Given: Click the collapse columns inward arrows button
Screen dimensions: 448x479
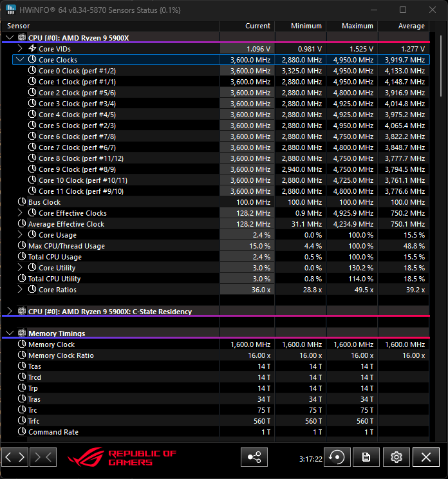Looking at the screenshot, I should 43,457.
